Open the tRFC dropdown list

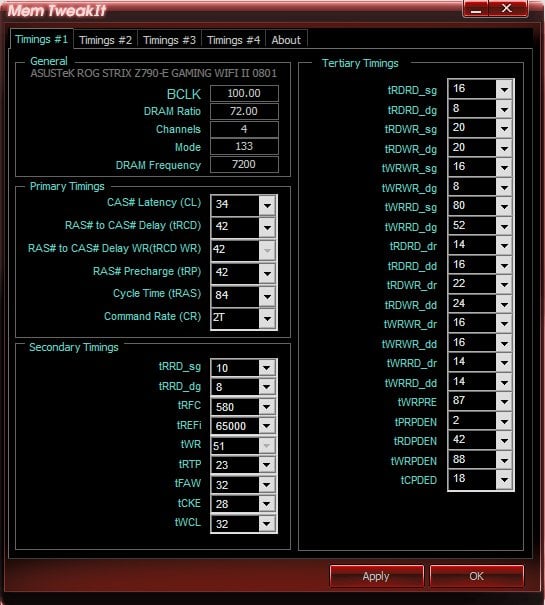point(266,407)
